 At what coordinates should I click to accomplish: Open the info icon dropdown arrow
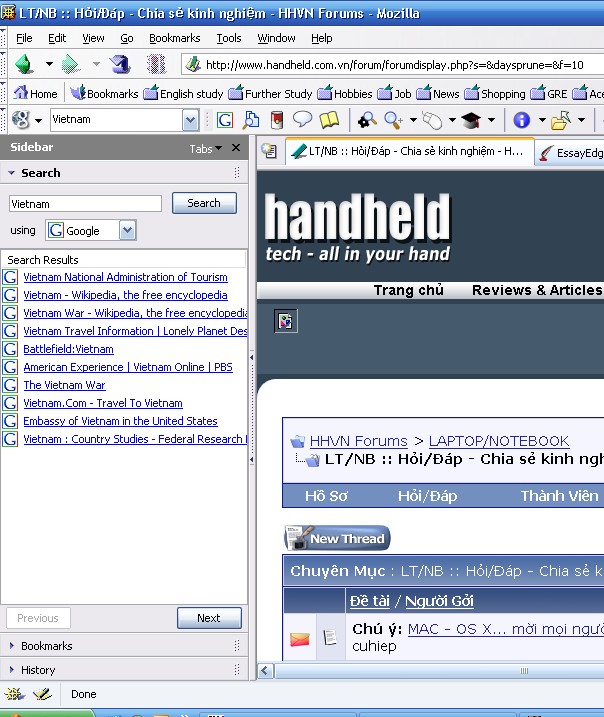542,120
